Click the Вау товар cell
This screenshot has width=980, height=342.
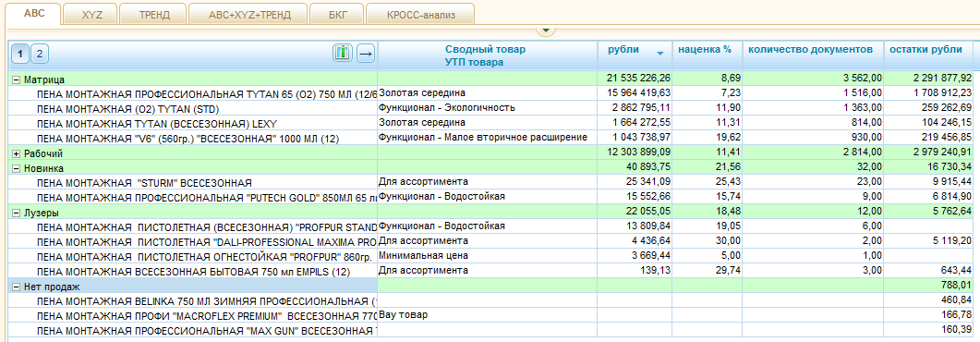[488, 314]
